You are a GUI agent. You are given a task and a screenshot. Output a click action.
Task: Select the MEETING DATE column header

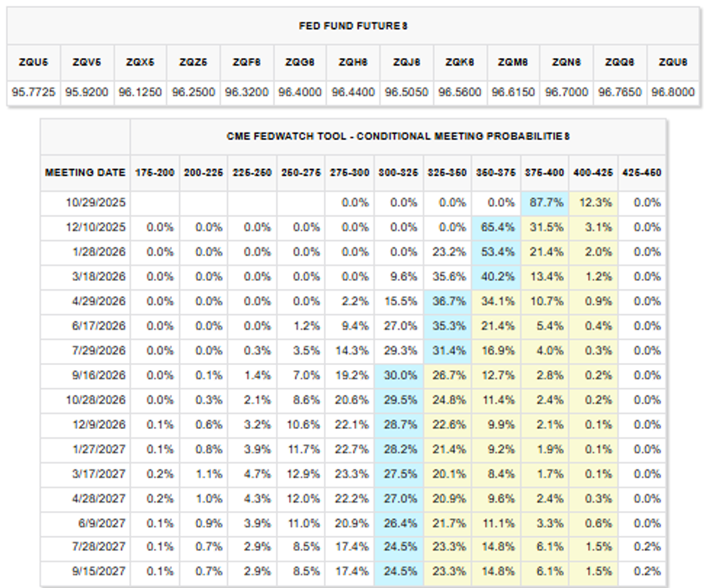(85, 173)
